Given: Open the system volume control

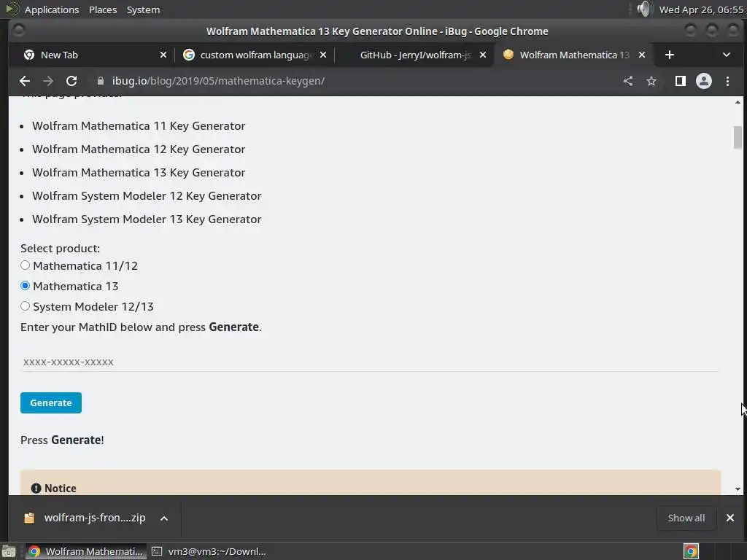Looking at the screenshot, I should [x=643, y=9].
